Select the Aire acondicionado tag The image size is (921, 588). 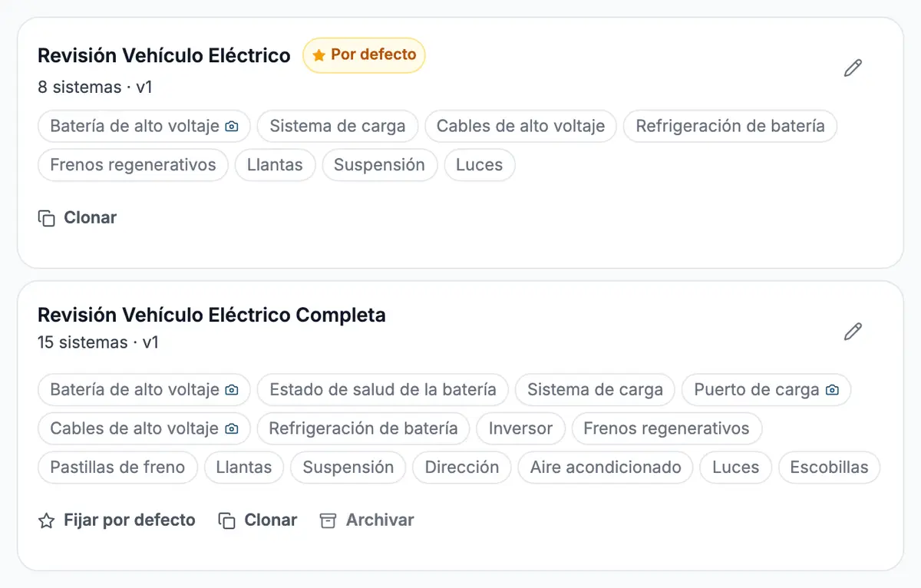click(606, 467)
